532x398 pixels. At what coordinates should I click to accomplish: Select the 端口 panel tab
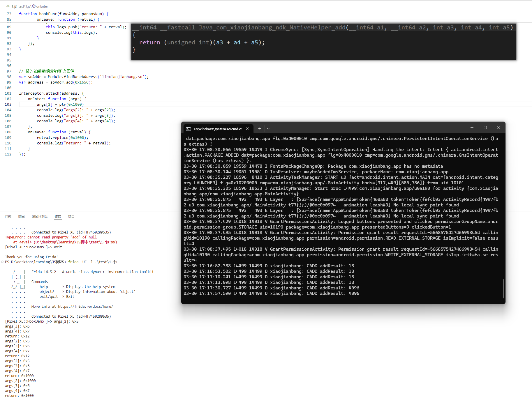point(71,217)
